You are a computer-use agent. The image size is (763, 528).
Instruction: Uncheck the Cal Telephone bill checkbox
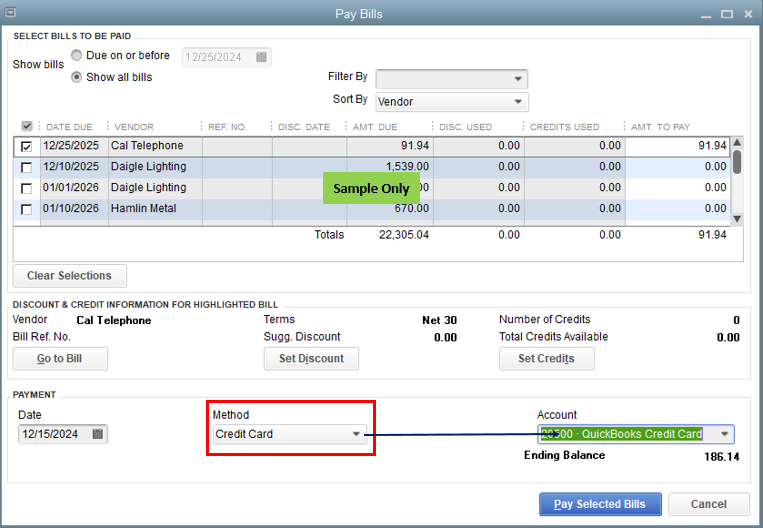(27, 146)
